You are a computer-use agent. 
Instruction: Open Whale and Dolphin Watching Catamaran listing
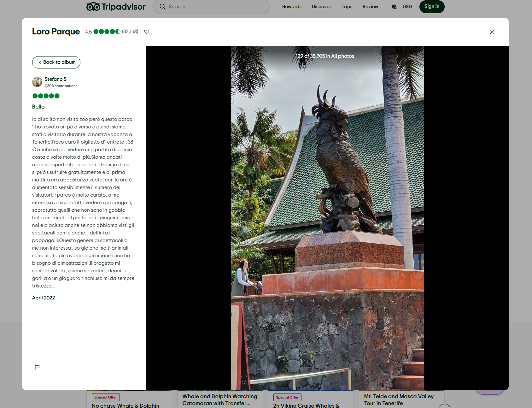click(220, 400)
